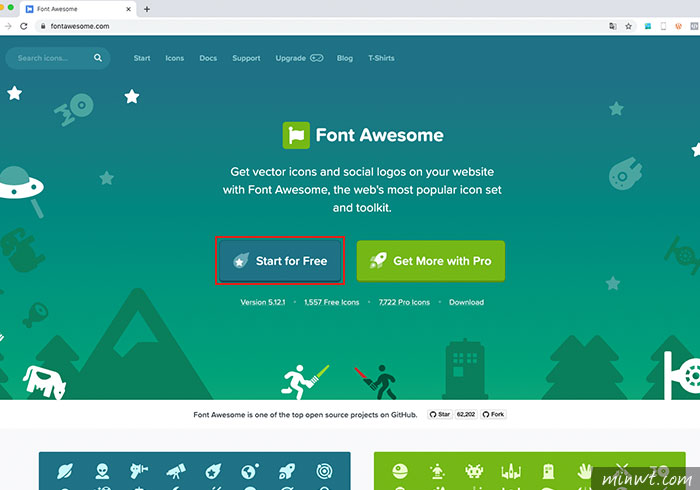The image size is (700, 490).
Task: Click the GitHub Fork button
Action: click(x=493, y=415)
